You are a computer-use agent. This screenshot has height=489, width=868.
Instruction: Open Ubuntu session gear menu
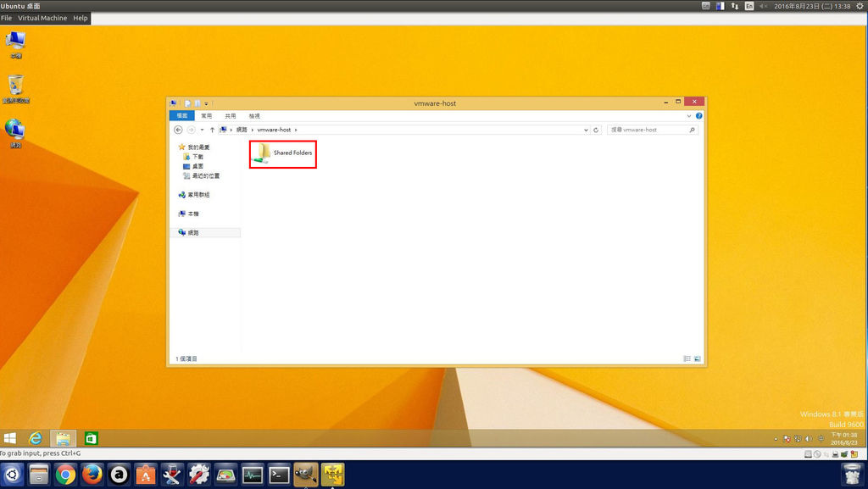click(860, 6)
